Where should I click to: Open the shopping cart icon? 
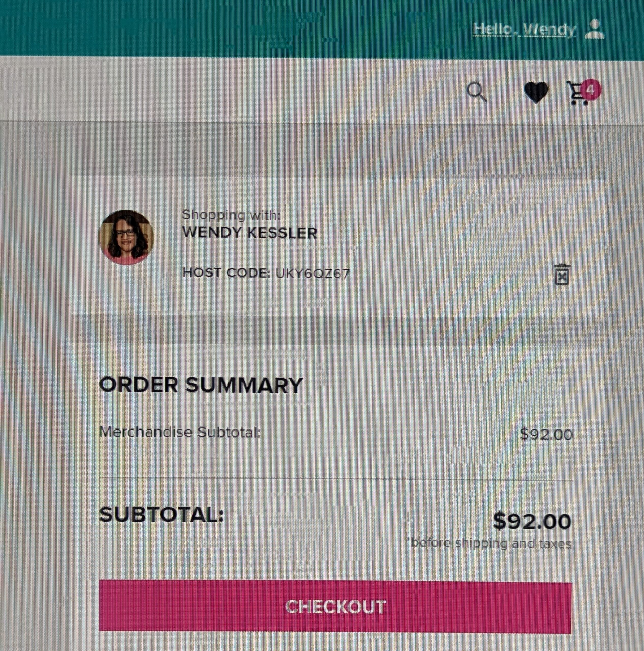(x=577, y=94)
